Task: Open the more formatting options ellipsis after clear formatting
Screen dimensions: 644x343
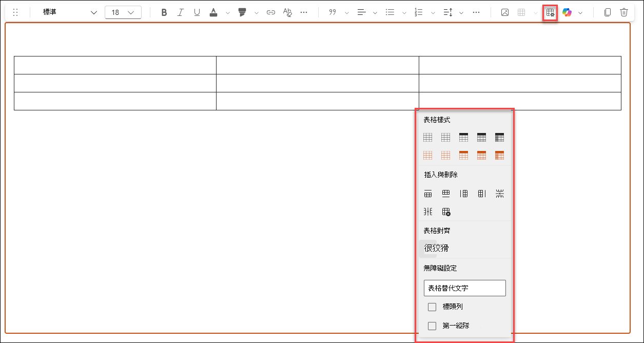Action: tap(304, 13)
